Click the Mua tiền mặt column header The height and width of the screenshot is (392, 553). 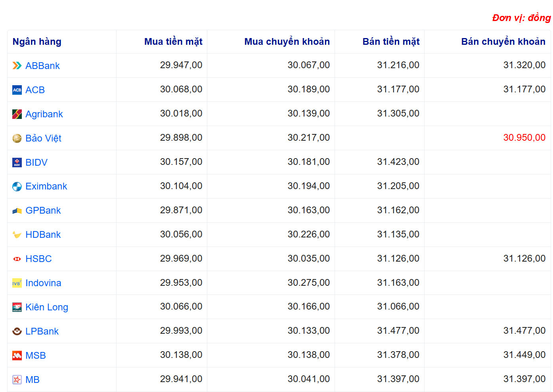173,42
